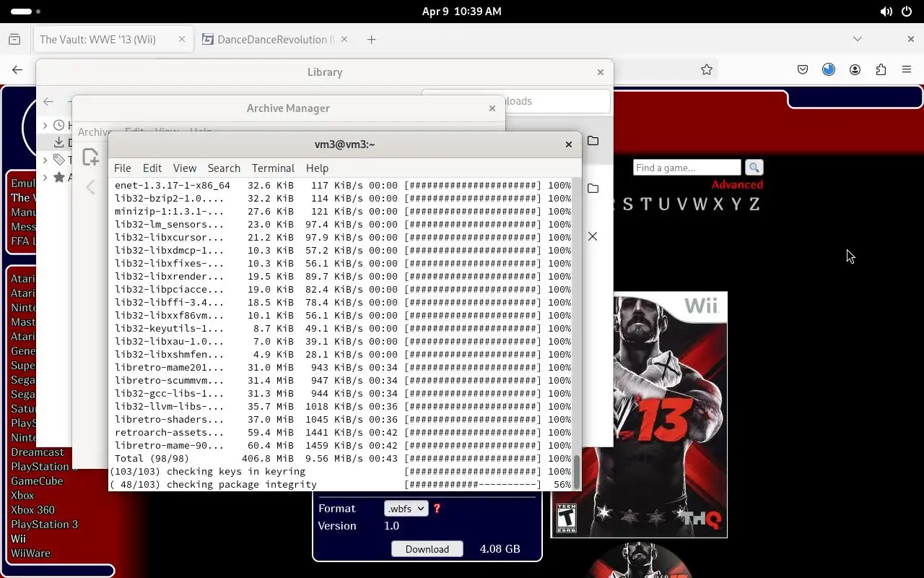The width and height of the screenshot is (924, 578).
Task: Click the lower folder icon in Library downloads list
Action: click(x=593, y=188)
